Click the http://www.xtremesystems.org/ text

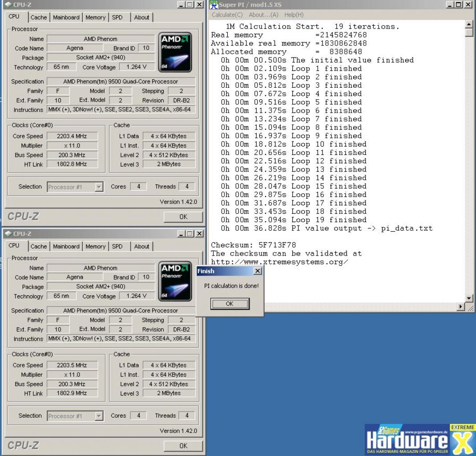coord(279,262)
